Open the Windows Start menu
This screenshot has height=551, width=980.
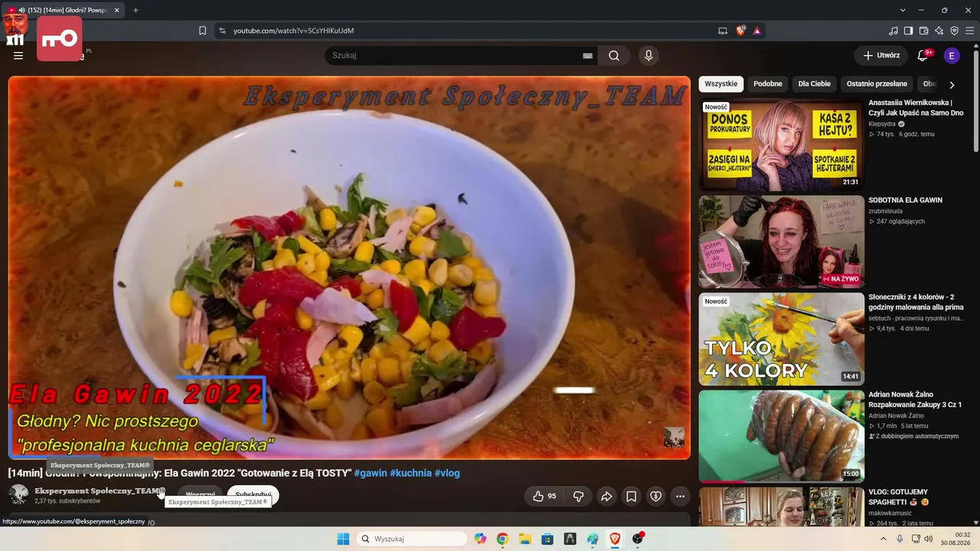pyautogui.click(x=343, y=539)
